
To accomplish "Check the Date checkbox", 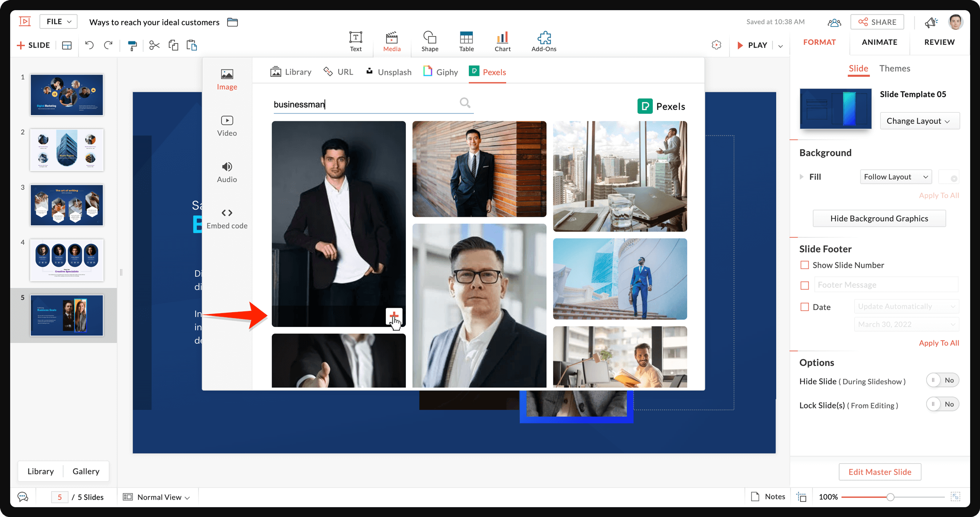I will click(x=804, y=307).
